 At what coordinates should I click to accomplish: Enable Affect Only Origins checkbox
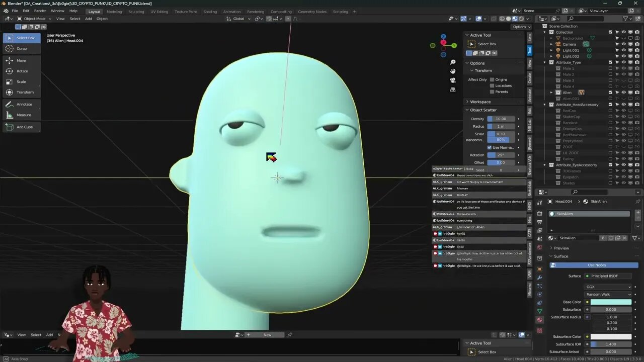492,79
